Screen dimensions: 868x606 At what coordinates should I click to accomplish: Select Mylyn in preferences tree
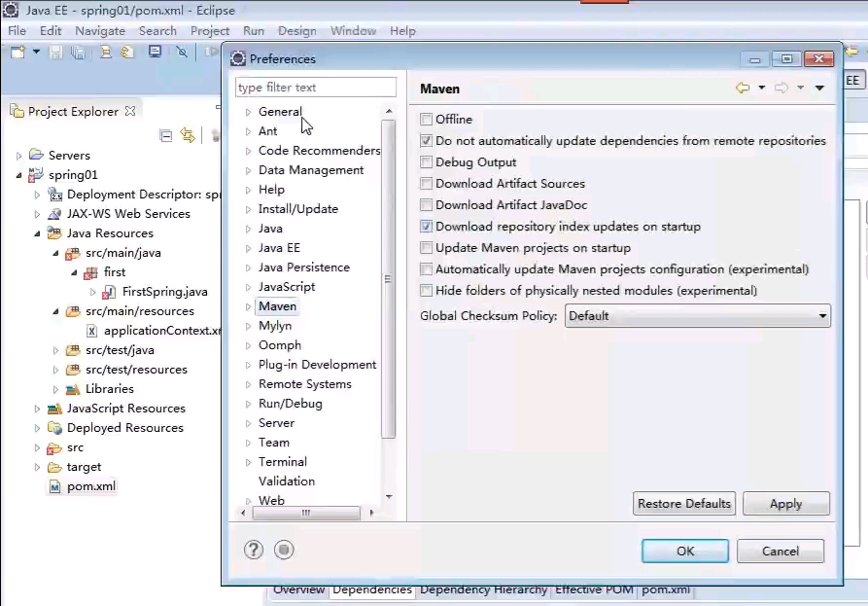coord(275,326)
